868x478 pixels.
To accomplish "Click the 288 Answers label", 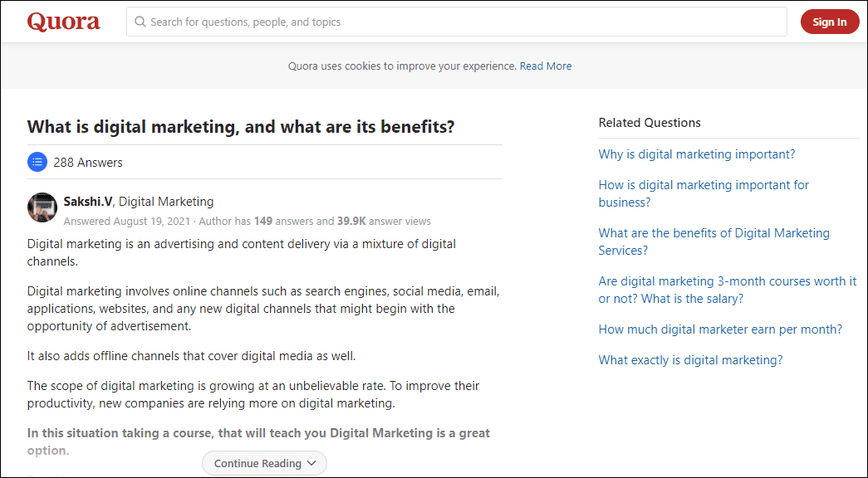I will coord(88,163).
